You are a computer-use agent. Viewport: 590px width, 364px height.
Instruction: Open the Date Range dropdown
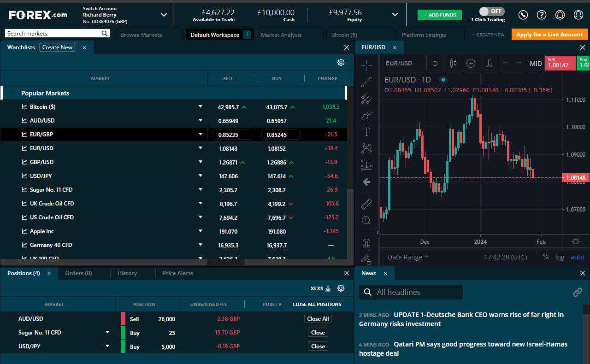tap(408, 257)
